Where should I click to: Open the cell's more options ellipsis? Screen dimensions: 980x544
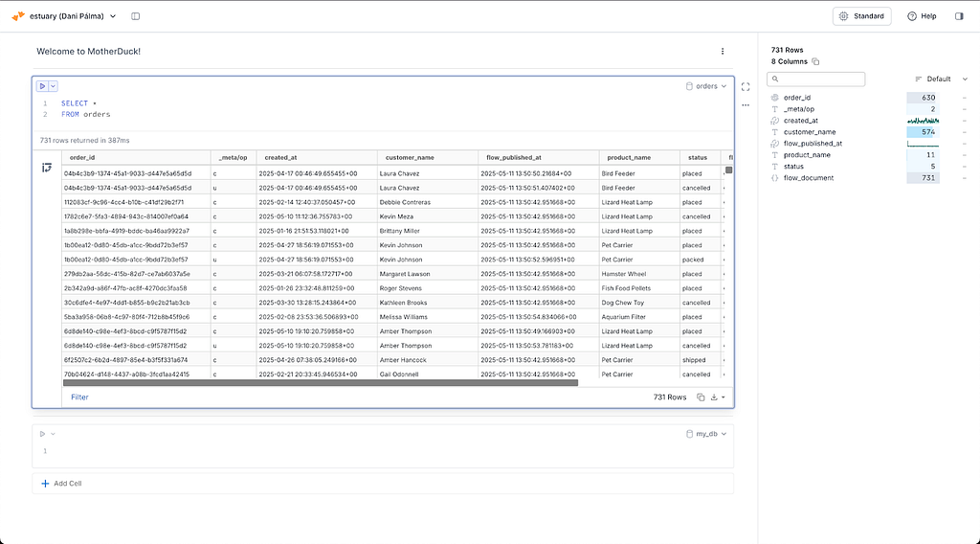pyautogui.click(x=746, y=105)
